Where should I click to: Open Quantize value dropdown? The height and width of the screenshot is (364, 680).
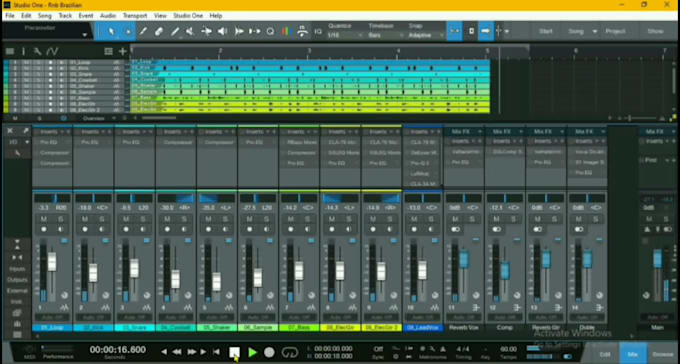[345, 35]
